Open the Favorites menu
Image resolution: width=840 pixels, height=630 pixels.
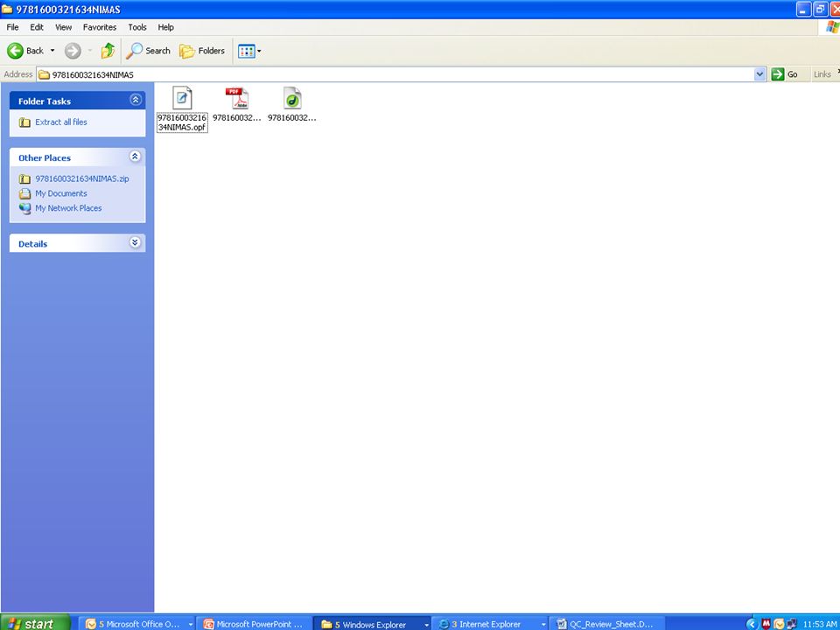(100, 27)
